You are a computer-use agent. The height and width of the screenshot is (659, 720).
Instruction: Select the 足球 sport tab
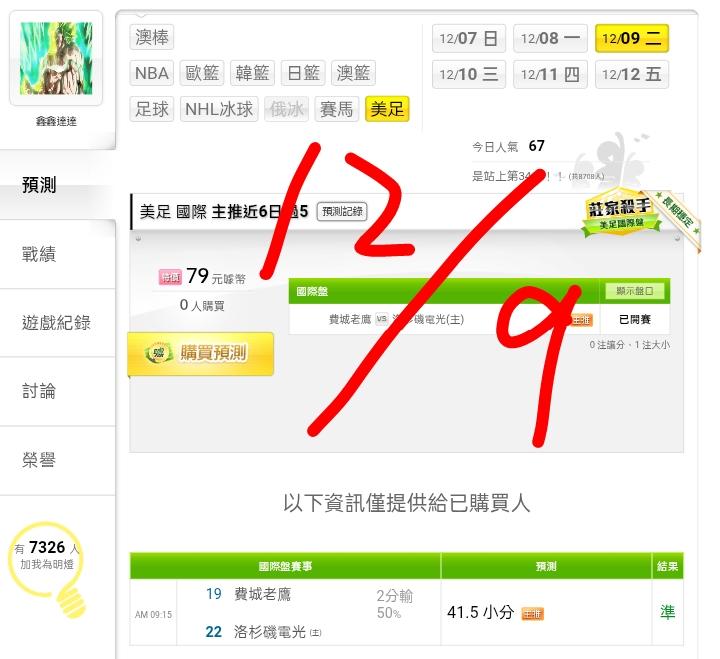pos(152,109)
